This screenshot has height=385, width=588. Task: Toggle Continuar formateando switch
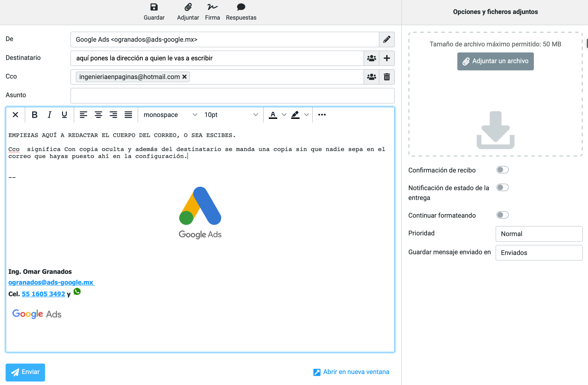click(503, 215)
